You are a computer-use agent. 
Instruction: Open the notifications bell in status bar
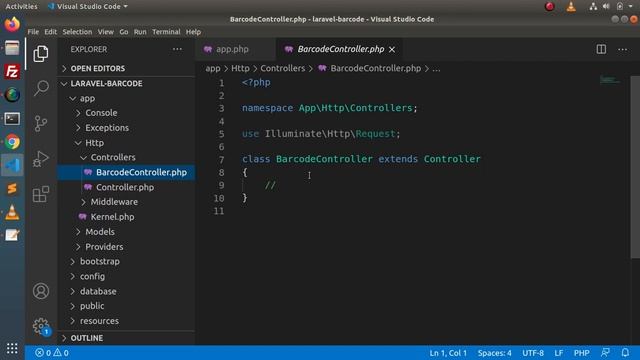[x=625, y=353]
